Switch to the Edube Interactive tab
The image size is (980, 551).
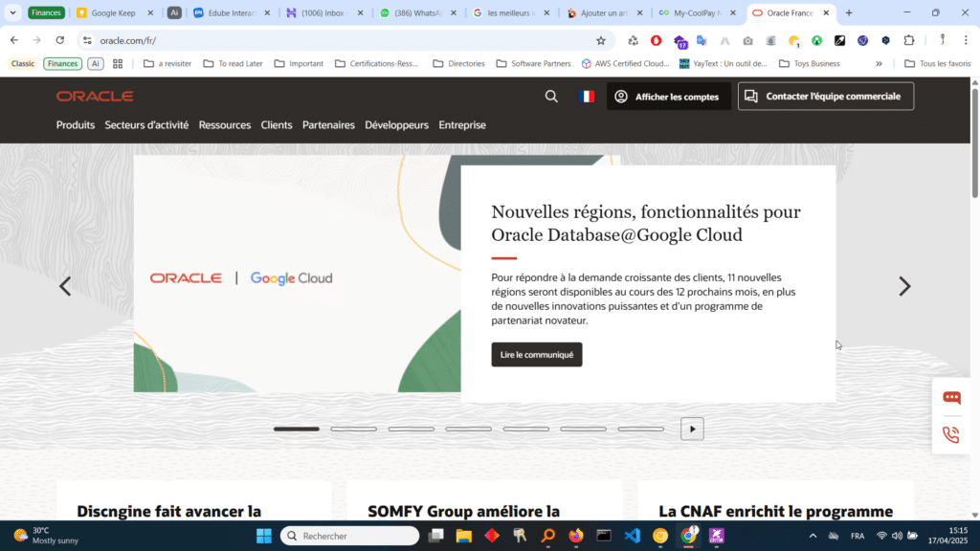coord(232,12)
